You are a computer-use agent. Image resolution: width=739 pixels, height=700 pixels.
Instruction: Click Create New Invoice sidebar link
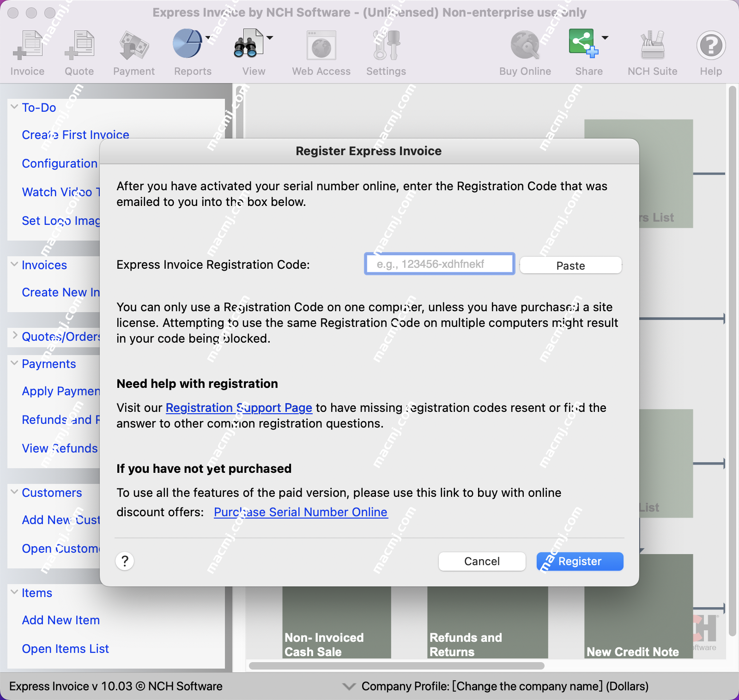[x=61, y=292]
